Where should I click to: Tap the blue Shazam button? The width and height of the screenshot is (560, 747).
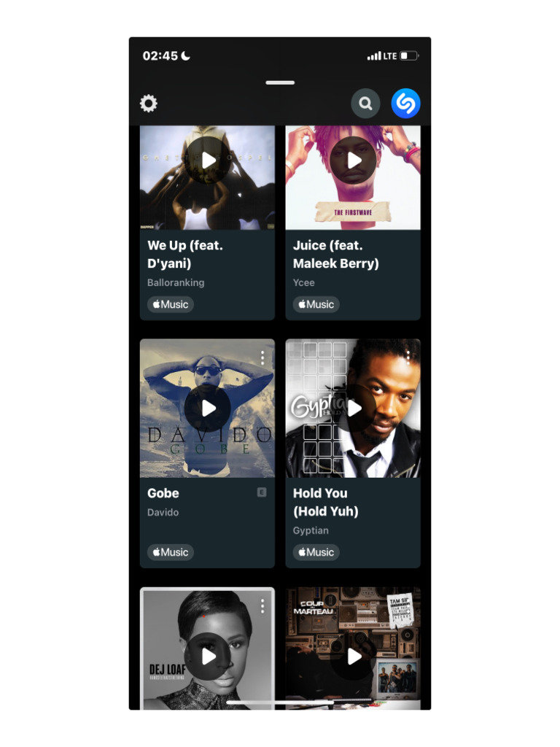pos(405,104)
